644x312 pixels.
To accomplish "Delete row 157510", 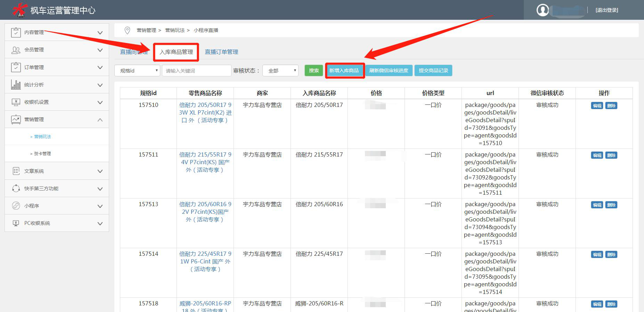I will [611, 106].
